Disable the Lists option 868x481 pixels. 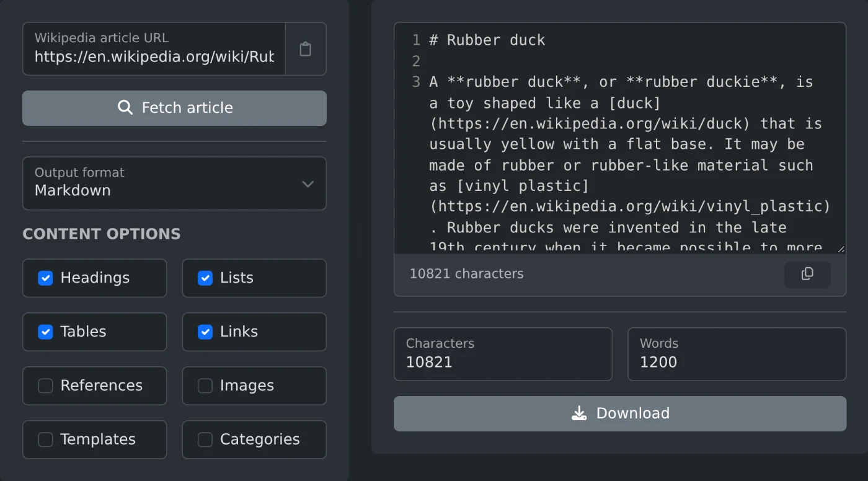(205, 278)
